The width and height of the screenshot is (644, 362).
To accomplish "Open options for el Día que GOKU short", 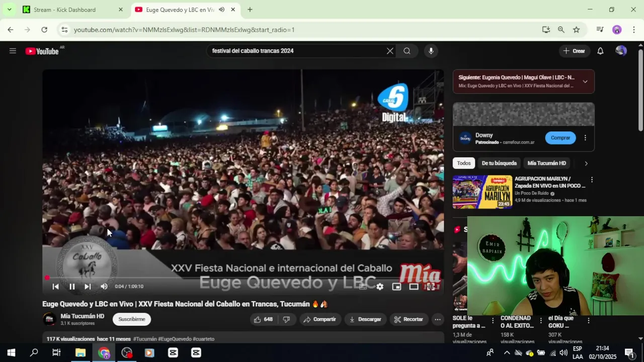I will pyautogui.click(x=588, y=320).
